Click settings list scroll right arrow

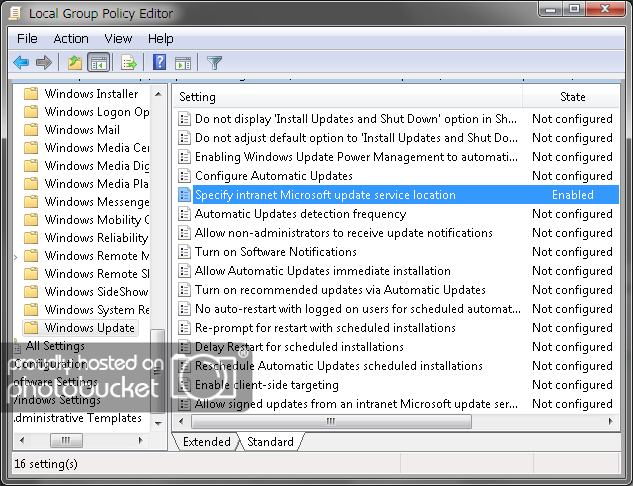[x=611, y=421]
